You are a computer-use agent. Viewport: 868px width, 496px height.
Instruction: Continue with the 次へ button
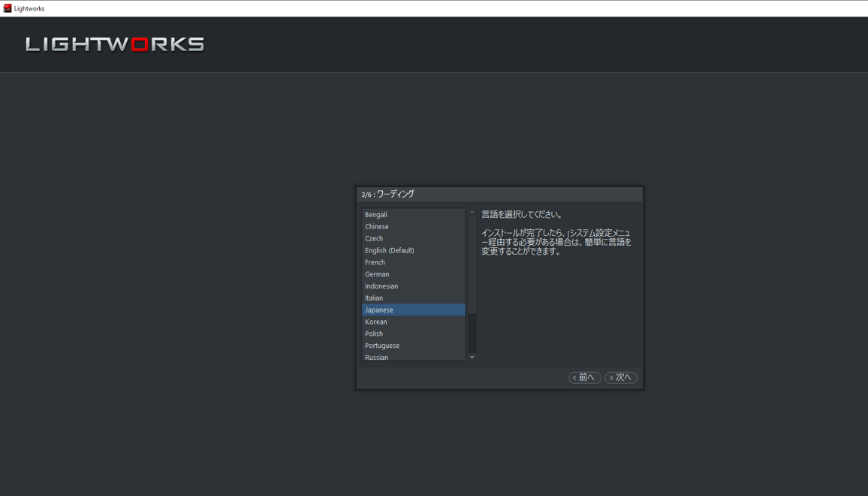tap(620, 377)
